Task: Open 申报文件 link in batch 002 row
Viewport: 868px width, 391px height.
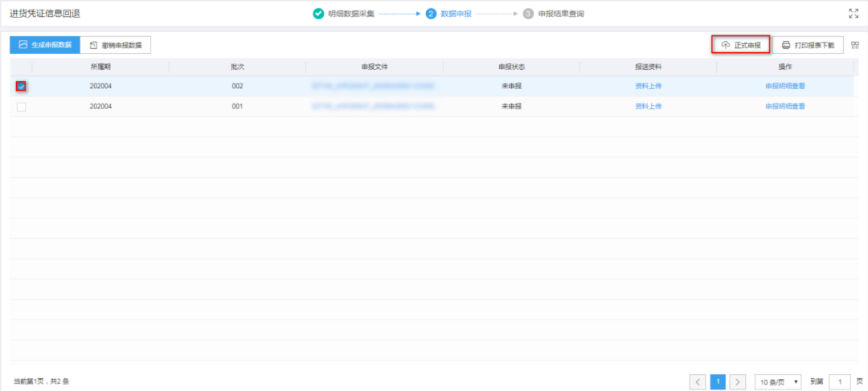Action: pos(373,86)
